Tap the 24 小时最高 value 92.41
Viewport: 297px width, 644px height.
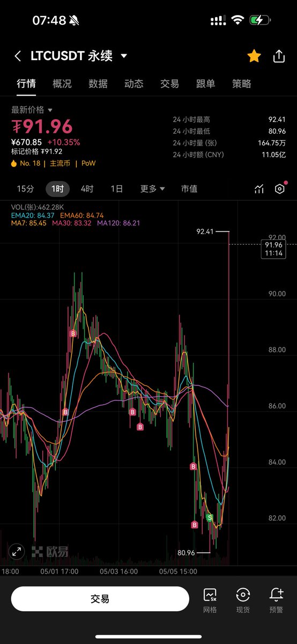[x=277, y=120]
